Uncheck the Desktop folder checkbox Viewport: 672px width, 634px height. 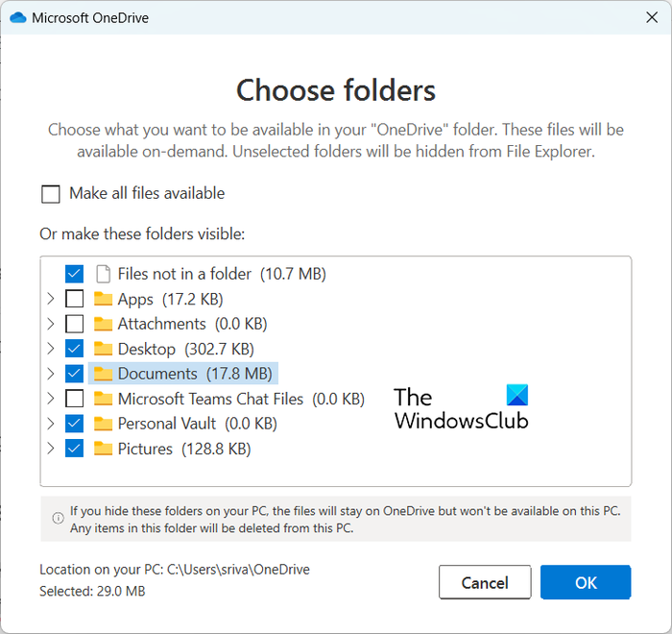click(74, 349)
